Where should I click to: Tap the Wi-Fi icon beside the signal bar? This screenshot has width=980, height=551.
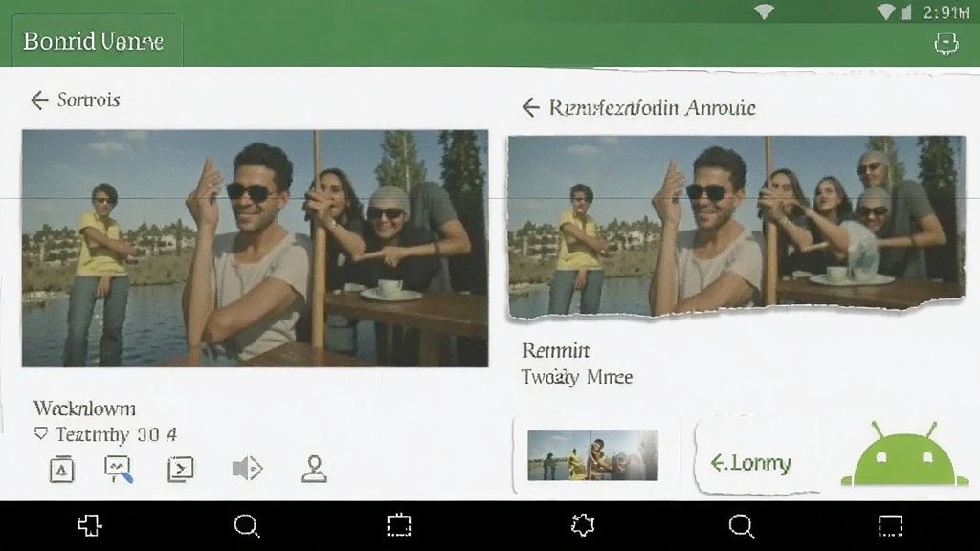click(x=885, y=11)
